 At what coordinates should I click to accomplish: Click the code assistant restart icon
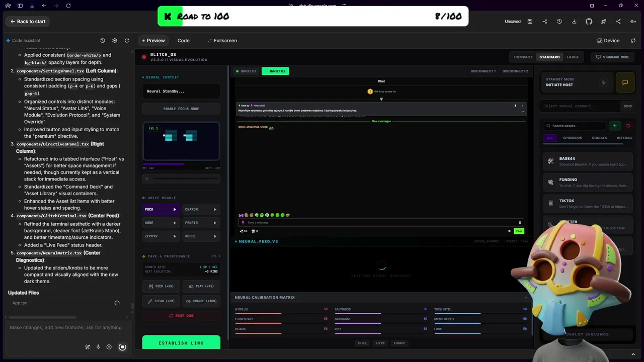point(127,41)
